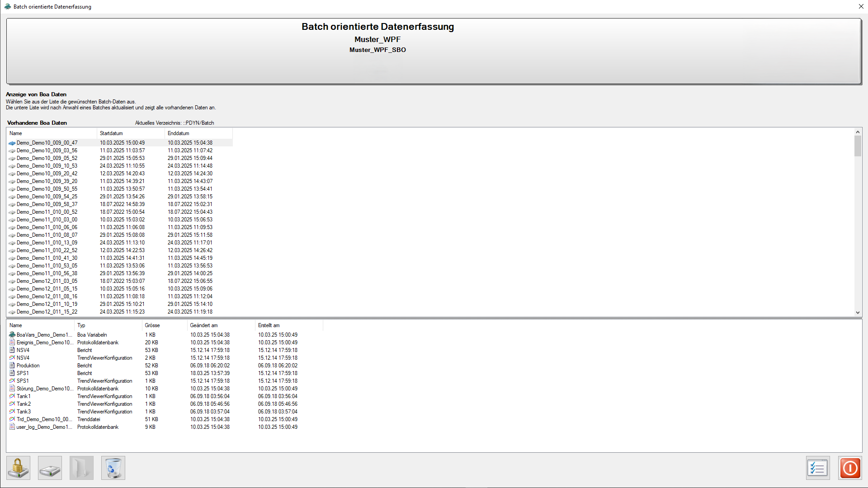
Task: Select the drive icon of Demo_Demo10_009_03_56
Action: pyautogui.click(x=12, y=150)
